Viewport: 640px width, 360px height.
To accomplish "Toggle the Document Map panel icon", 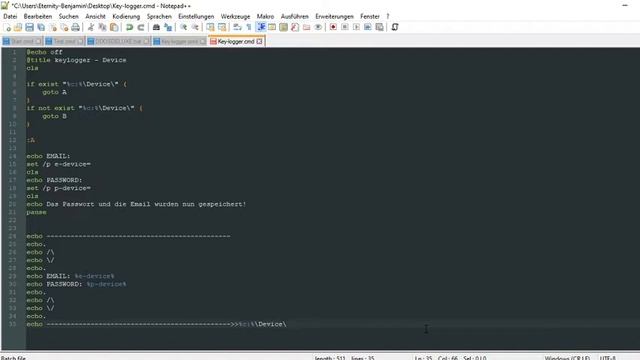I will click(x=283, y=27).
